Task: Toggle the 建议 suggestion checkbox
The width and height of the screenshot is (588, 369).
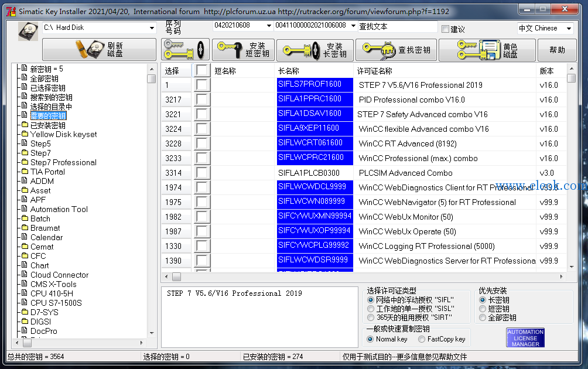Action: (x=446, y=29)
